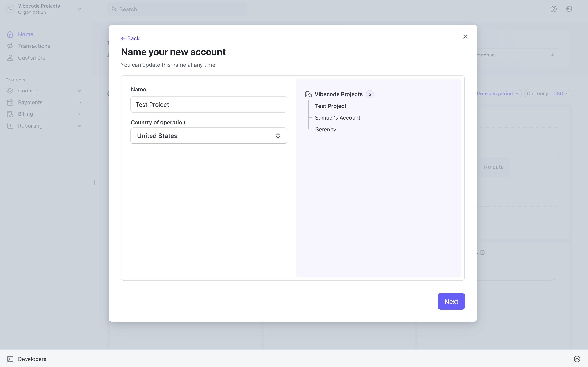Click the circled up-arrow icon in bottom bar

577,359
